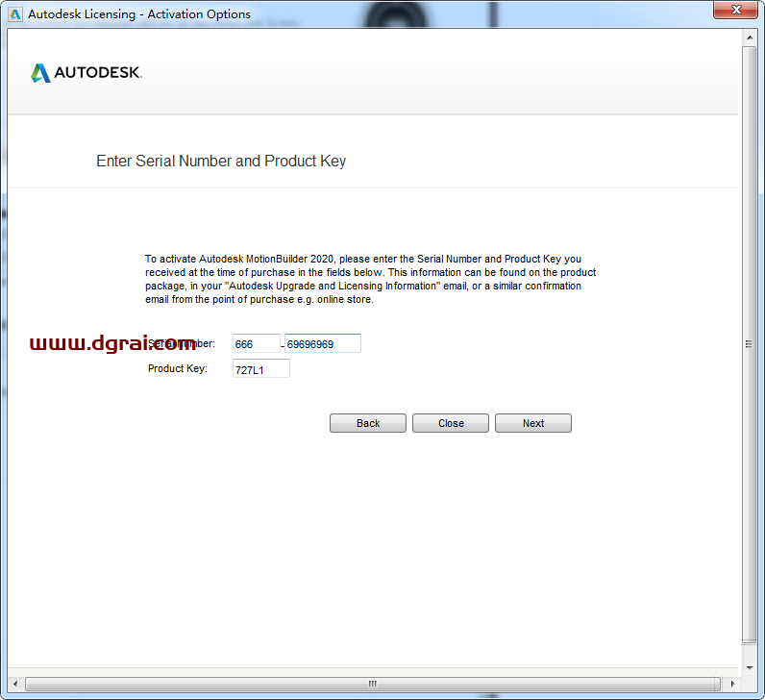765x700 pixels.
Task: Click the "Product Key:" label
Action: coord(177,368)
